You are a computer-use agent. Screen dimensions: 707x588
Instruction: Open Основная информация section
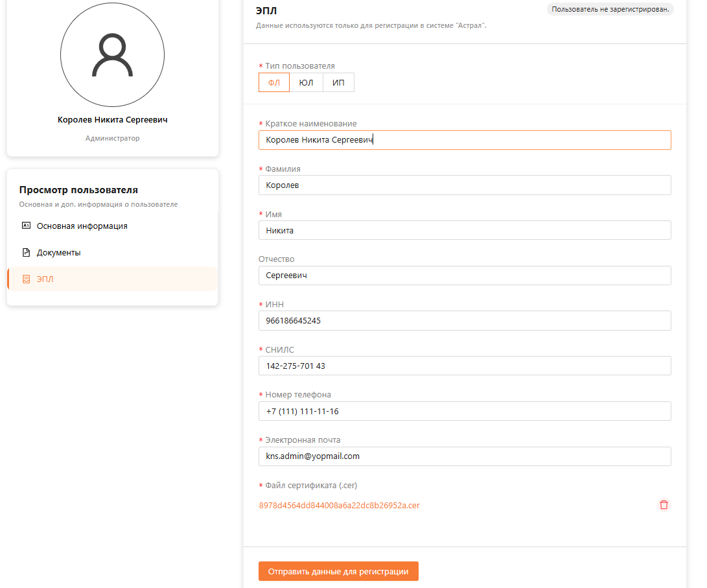pos(82,226)
